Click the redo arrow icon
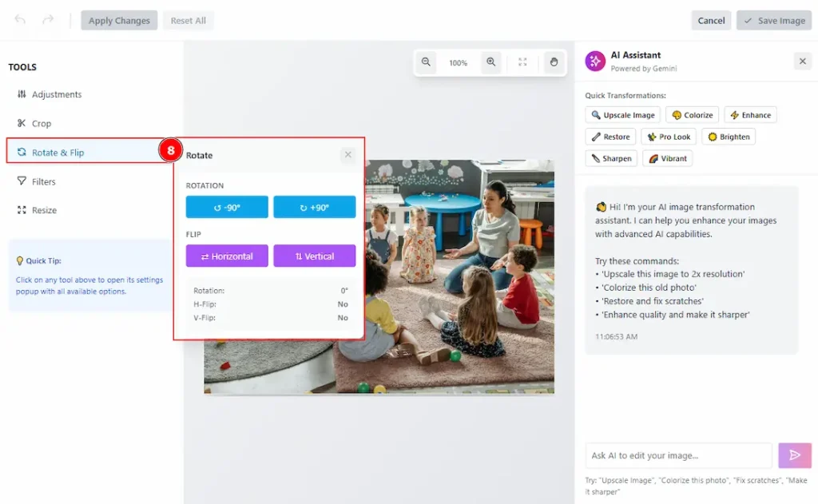 tap(48, 20)
